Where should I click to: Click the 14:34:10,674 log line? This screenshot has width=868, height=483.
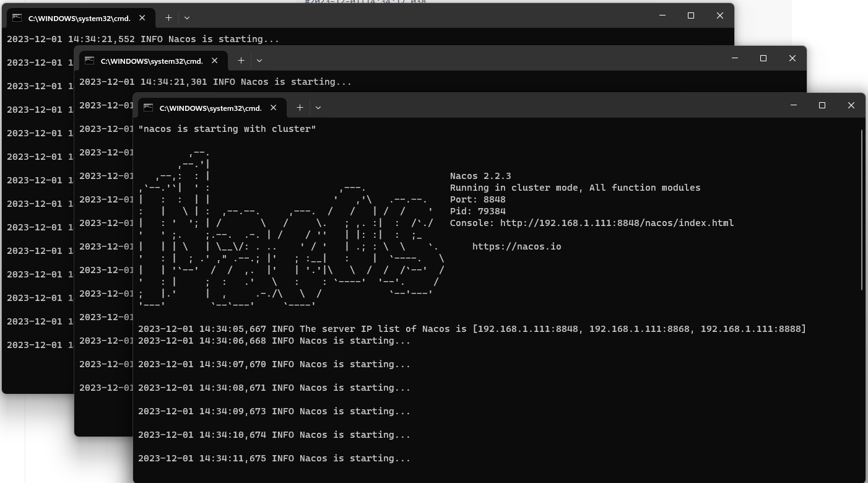pos(274,435)
